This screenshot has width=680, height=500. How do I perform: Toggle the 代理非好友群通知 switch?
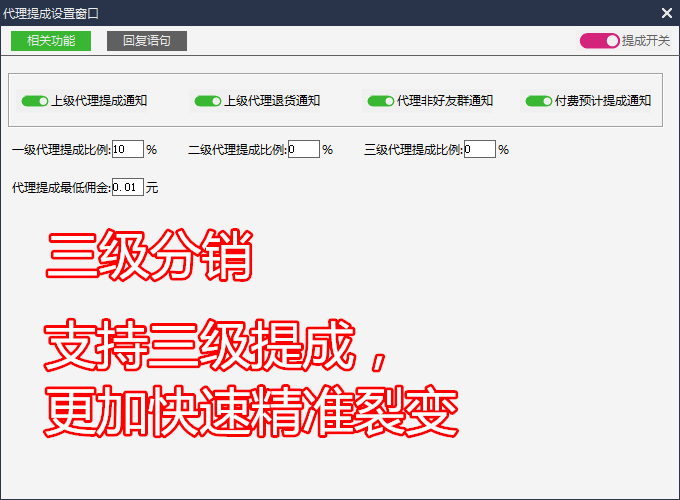(x=381, y=101)
